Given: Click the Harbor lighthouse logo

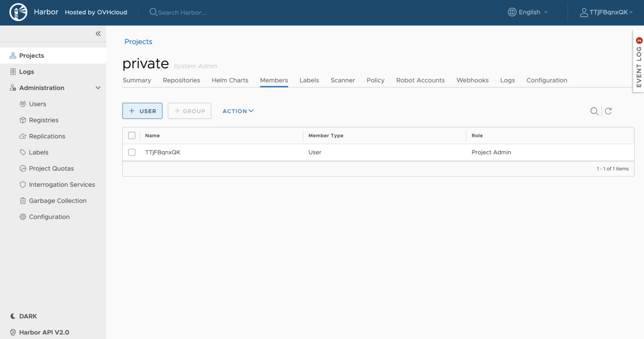Looking at the screenshot, I should pos(18,12).
